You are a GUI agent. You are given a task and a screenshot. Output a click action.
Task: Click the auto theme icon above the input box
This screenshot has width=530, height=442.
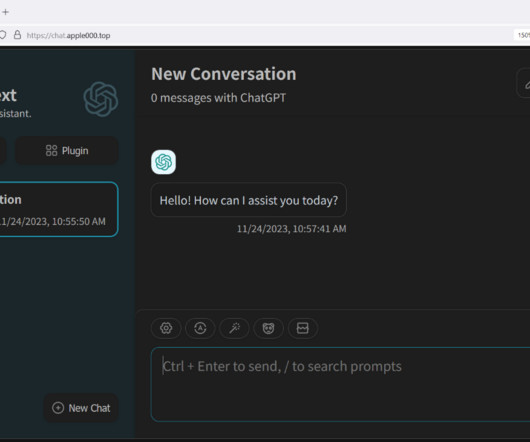click(x=200, y=328)
